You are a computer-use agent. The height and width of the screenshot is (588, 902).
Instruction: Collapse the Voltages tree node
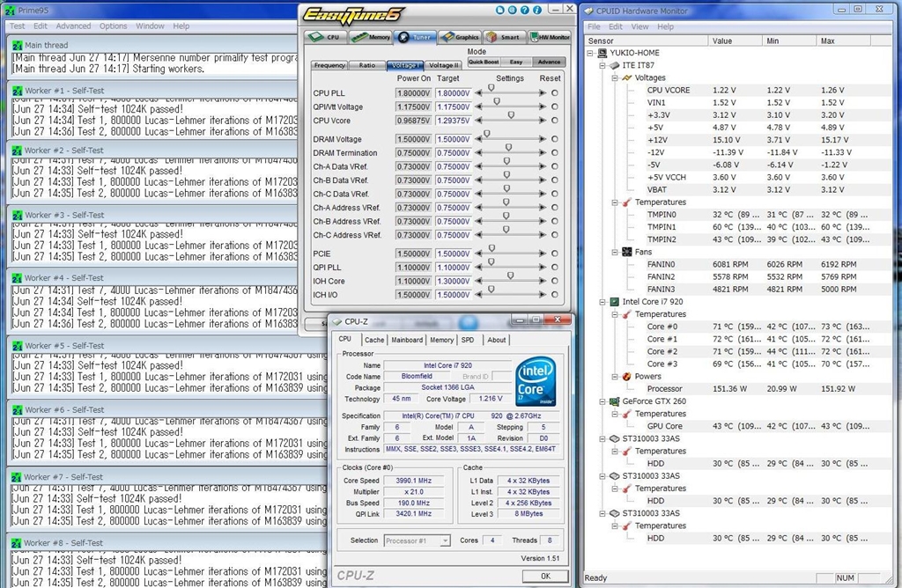point(614,77)
